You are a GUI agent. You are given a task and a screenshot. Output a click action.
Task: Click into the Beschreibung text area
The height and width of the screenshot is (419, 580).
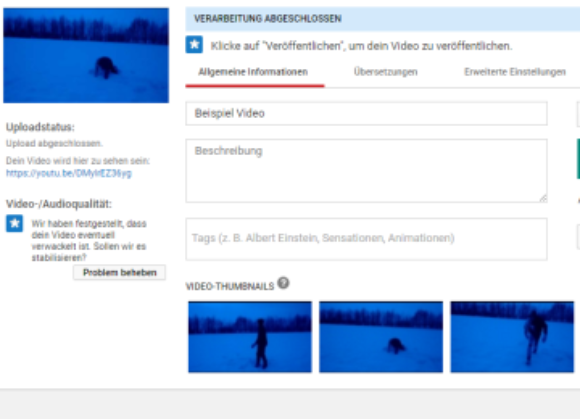point(367,171)
